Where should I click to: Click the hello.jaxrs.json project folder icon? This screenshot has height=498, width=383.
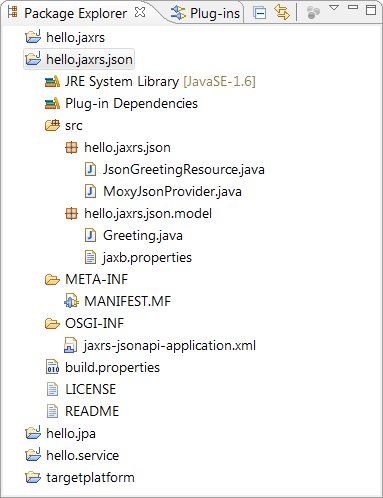pos(33,58)
